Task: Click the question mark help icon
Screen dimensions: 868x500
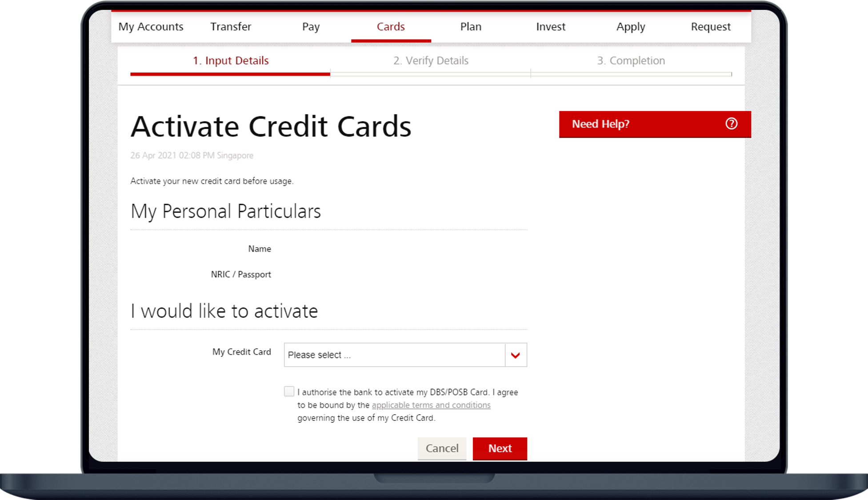Action: click(731, 124)
